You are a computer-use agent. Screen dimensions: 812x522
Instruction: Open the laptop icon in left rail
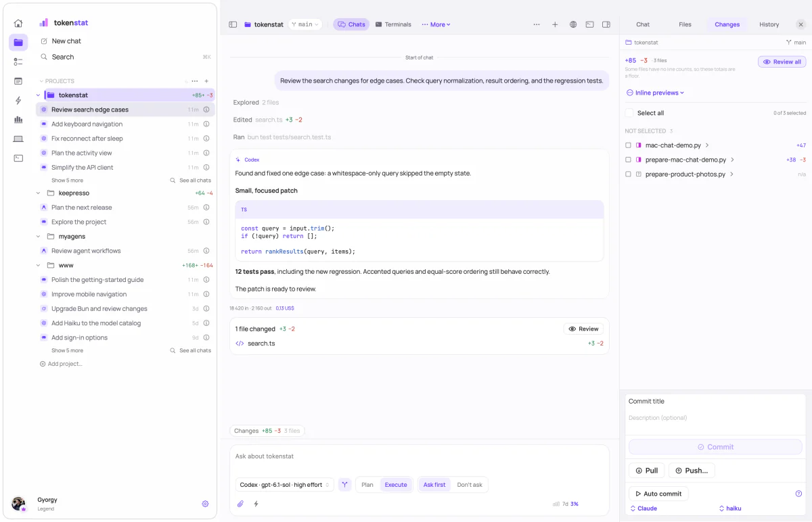pos(18,139)
